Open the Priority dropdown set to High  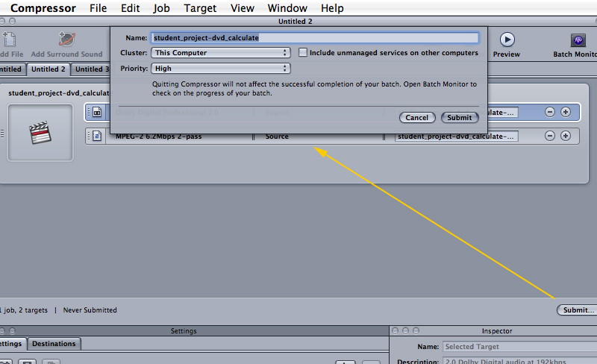220,69
